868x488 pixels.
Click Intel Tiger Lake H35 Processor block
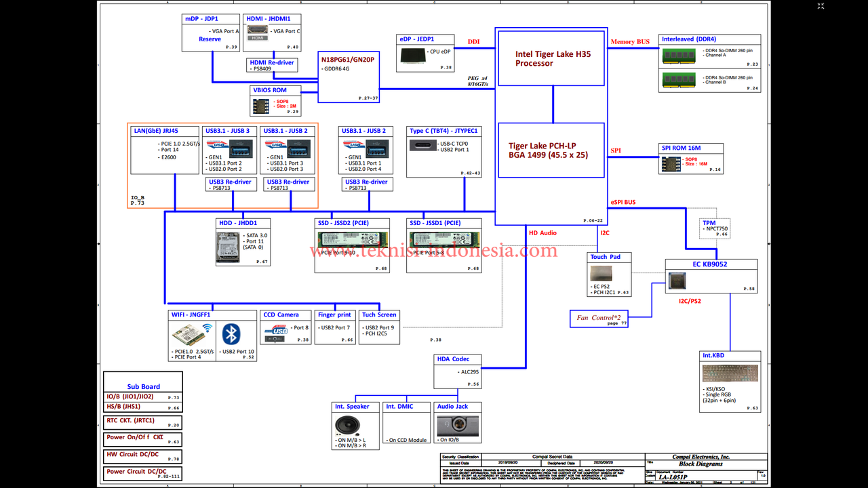pyautogui.click(x=550, y=58)
